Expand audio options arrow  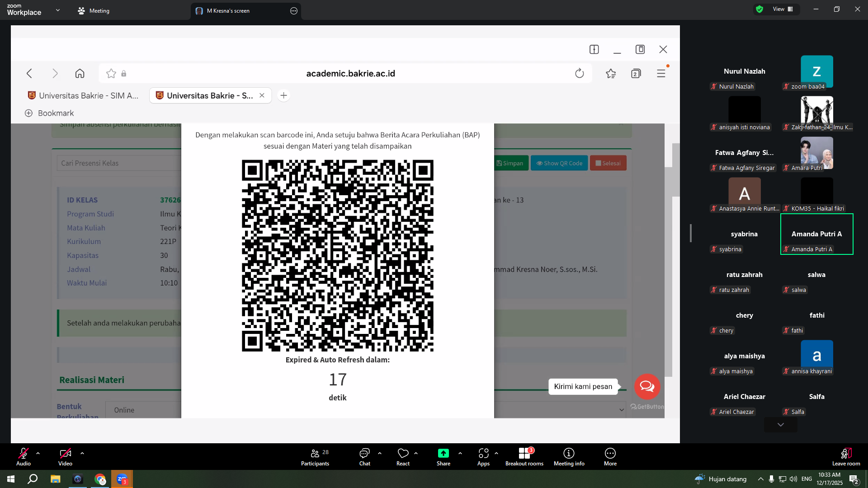(38, 453)
